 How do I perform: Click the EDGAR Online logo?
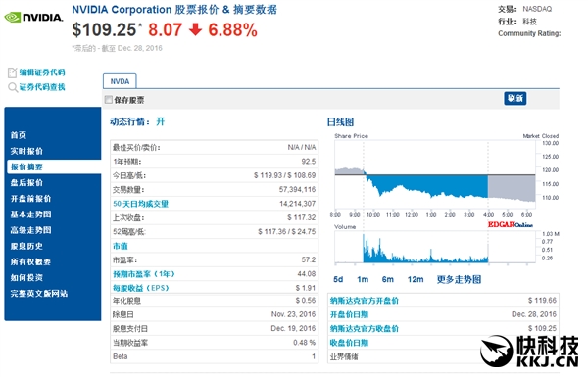510,224
